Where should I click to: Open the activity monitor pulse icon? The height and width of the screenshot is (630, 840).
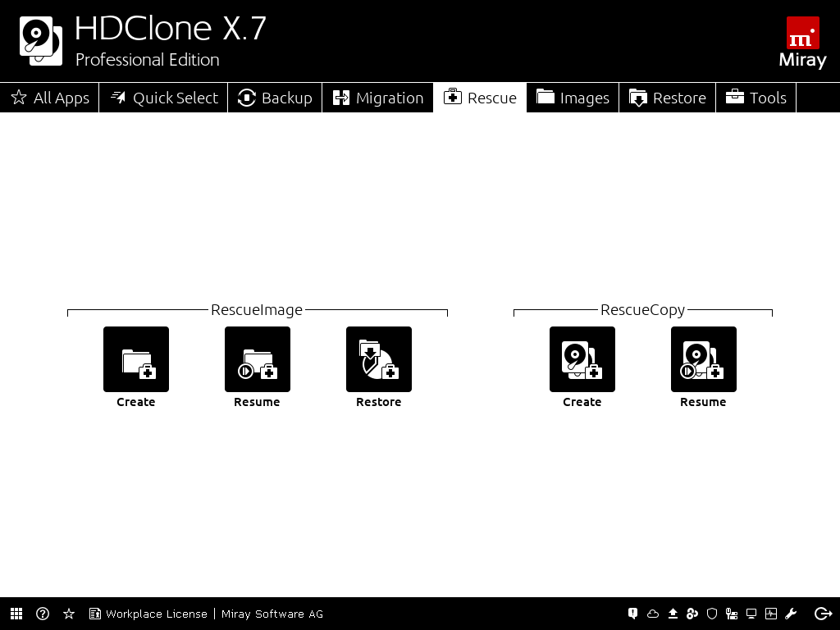pos(771,614)
